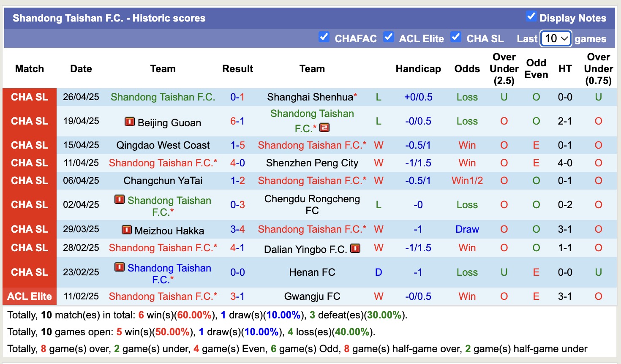
Task: Click the Date column header
Action: 81,68
